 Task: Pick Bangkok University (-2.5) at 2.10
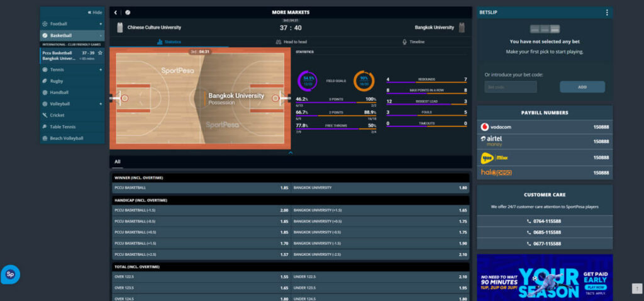pos(380,254)
